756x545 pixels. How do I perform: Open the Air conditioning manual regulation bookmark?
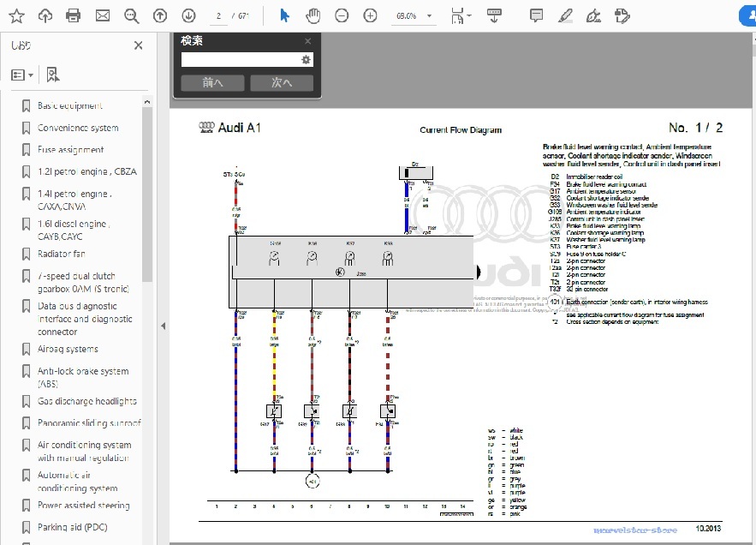click(x=85, y=452)
